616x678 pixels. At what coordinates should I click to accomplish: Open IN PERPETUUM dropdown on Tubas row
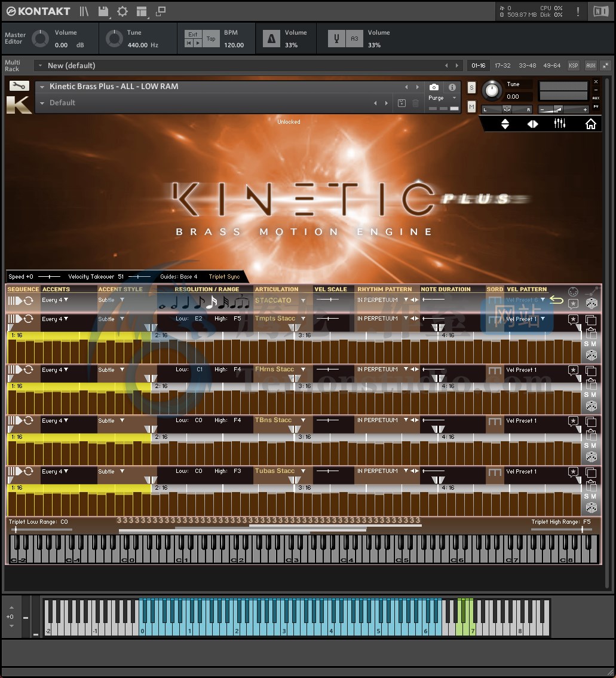382,471
